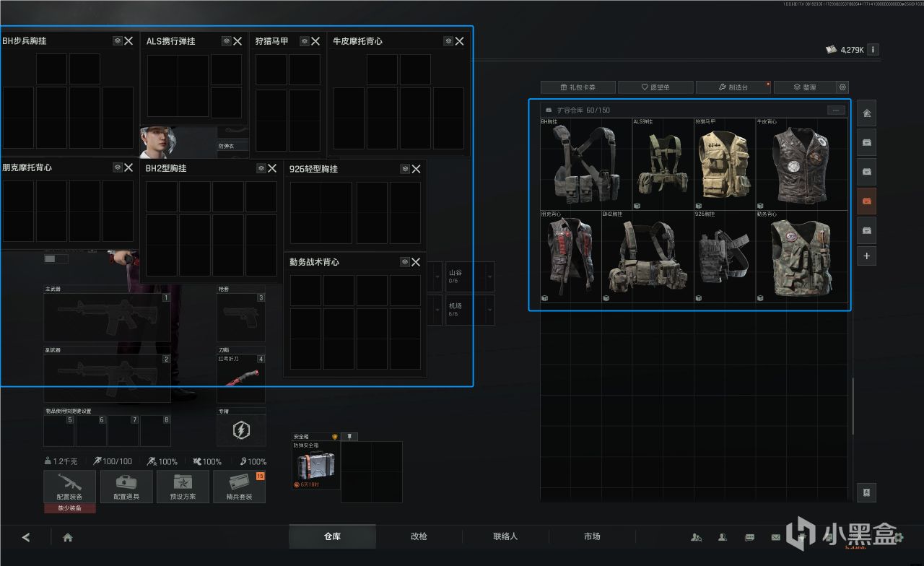Viewport: 924px width, 566px height.
Task: Open 配置道具 item configuration
Action: 126,487
